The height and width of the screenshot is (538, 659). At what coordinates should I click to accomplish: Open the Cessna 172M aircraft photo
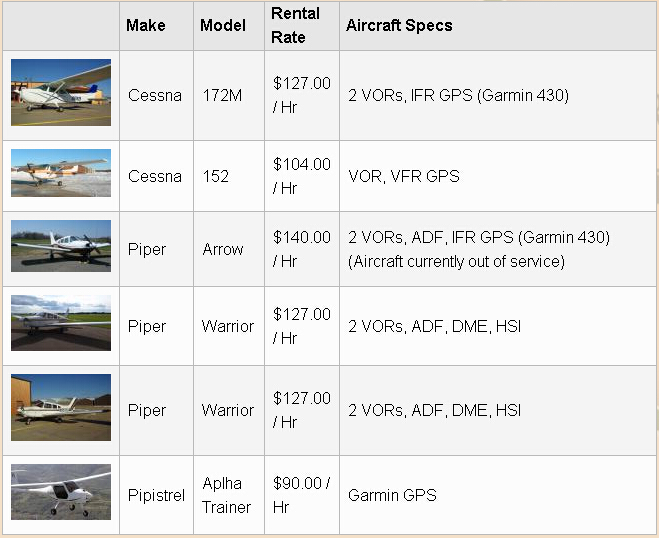tap(61, 92)
